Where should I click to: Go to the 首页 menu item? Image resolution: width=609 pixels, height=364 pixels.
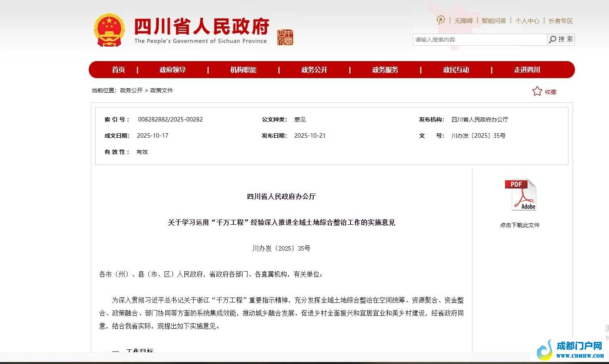pyautogui.click(x=118, y=70)
